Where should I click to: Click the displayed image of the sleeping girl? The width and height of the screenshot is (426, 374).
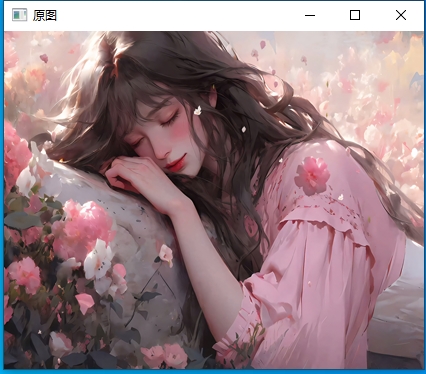(x=214, y=200)
